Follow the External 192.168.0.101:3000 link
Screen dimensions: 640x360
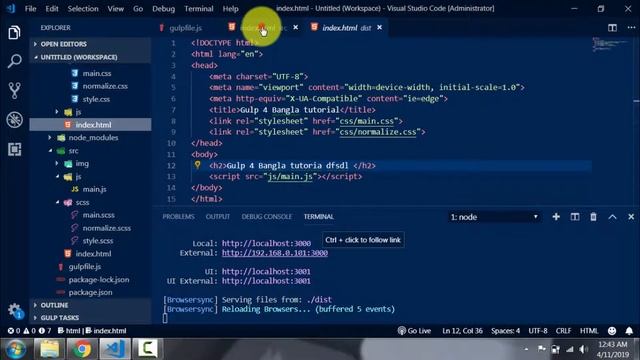tap(275, 253)
